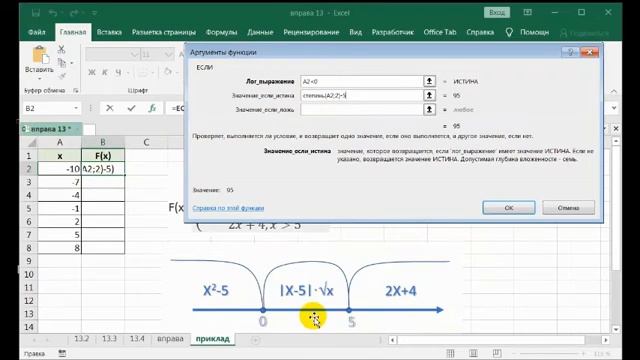640x360 pixels.
Task: Switch to the Формулы ribbon tab
Action: pos(221,32)
